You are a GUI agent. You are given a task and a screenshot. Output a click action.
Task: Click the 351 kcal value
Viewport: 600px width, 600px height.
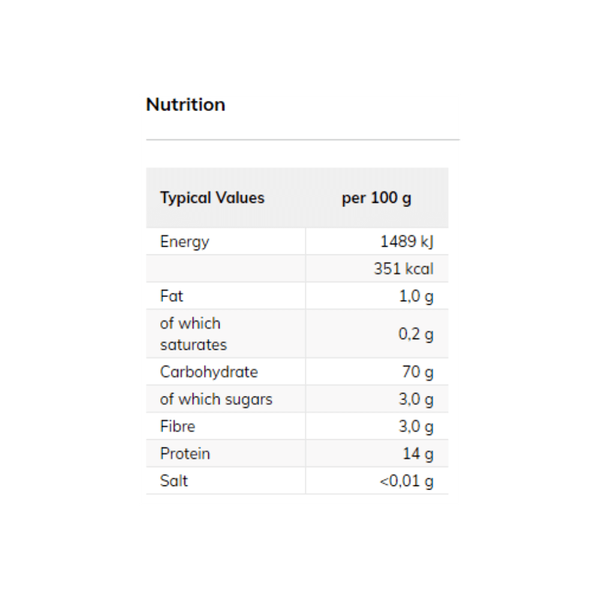(x=403, y=269)
